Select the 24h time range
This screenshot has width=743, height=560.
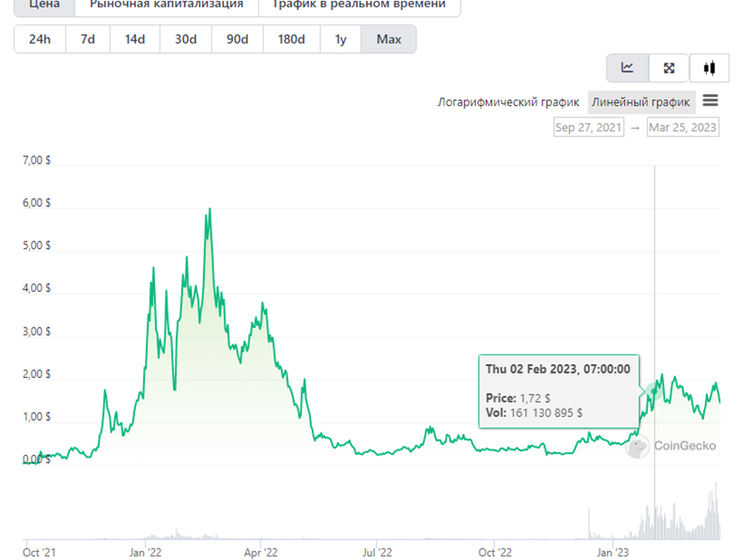tap(40, 40)
